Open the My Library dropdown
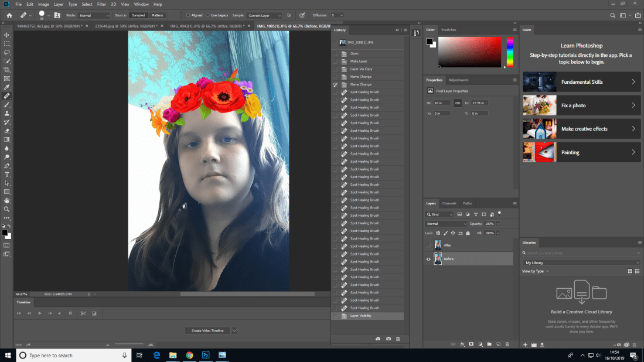Screen dimensions: 644x362 point(581,263)
